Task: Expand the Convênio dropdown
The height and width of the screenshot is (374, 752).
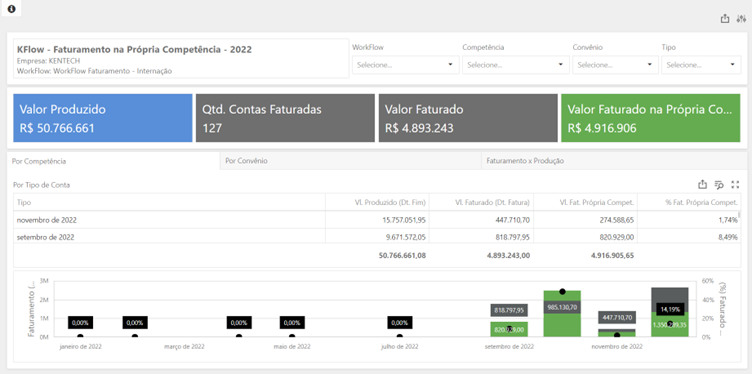Action: [615, 65]
